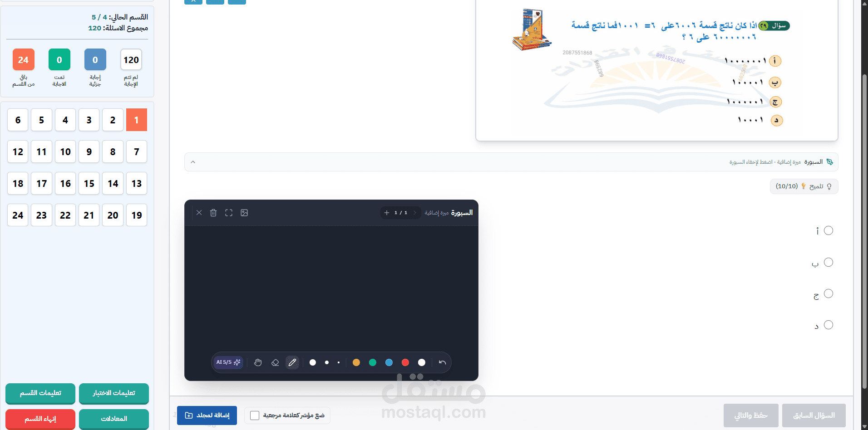Choose the large brush size dot
Viewport: 868px width, 430px height.
[x=313, y=362]
